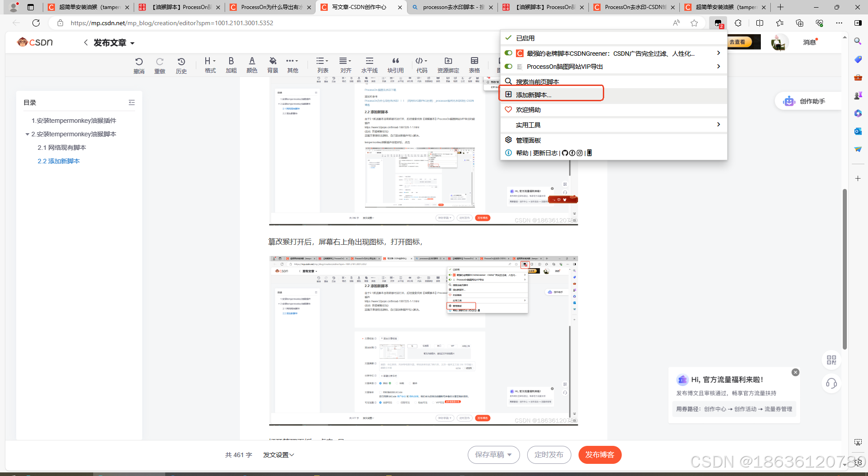Jump to 1.安装tempermonkey油猴插件 outline item
Image resolution: width=868 pixels, height=476 pixels.
pos(74,121)
